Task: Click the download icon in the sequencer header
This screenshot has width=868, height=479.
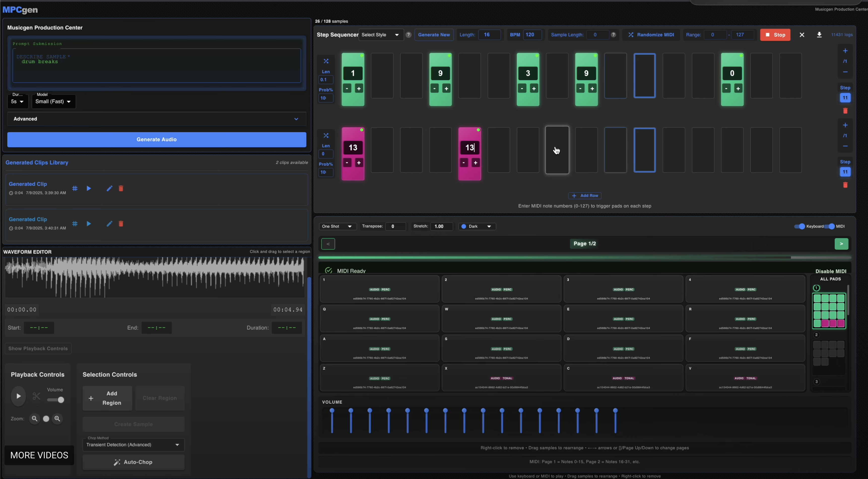Action: pos(819,35)
